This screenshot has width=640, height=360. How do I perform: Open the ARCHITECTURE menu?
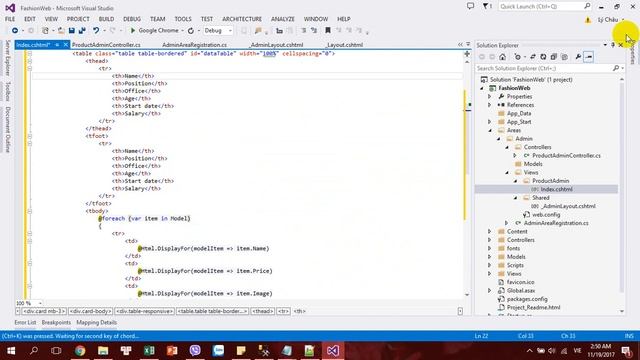[242, 19]
